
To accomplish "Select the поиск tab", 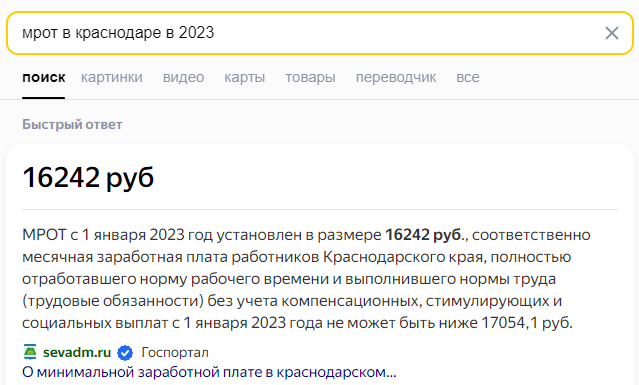I will pos(44,77).
